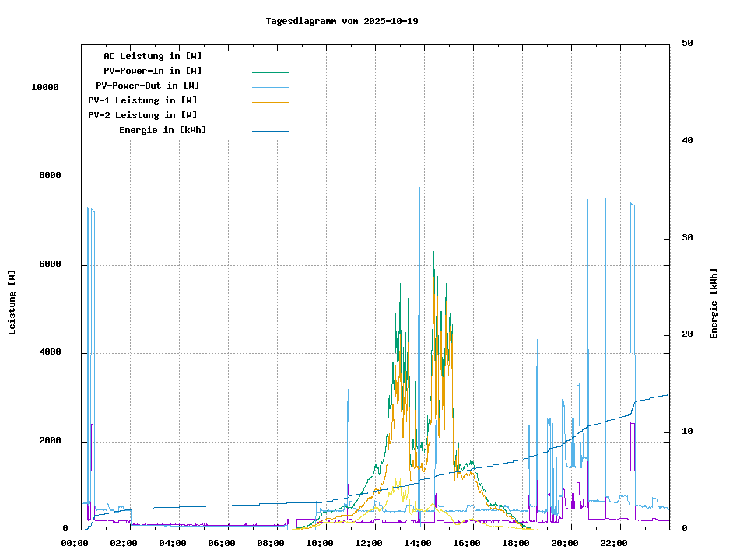Viewport: 747px width, 560px height.
Task: Pick the 22:00 time axis tick label
Action: coord(614,543)
